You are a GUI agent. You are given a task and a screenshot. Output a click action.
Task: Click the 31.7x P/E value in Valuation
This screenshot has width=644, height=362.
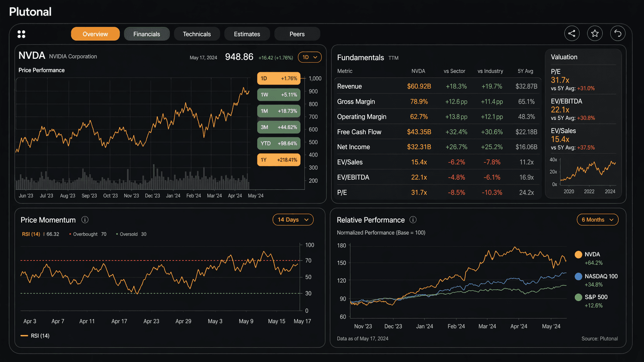(560, 80)
